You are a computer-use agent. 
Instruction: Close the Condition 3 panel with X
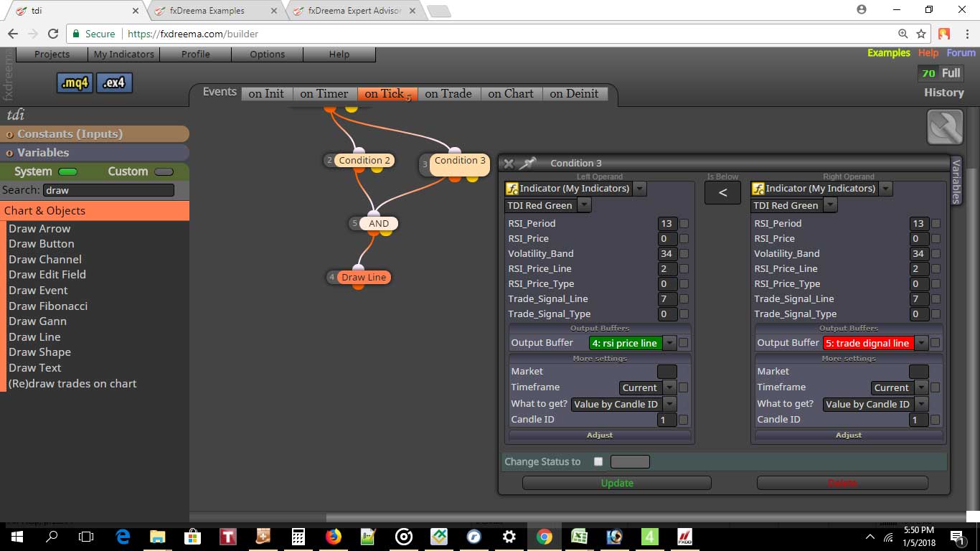[x=509, y=164]
